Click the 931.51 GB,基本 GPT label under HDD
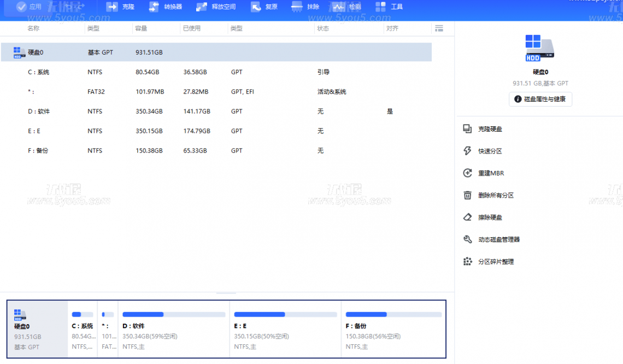The height and width of the screenshot is (364, 623). (x=540, y=84)
